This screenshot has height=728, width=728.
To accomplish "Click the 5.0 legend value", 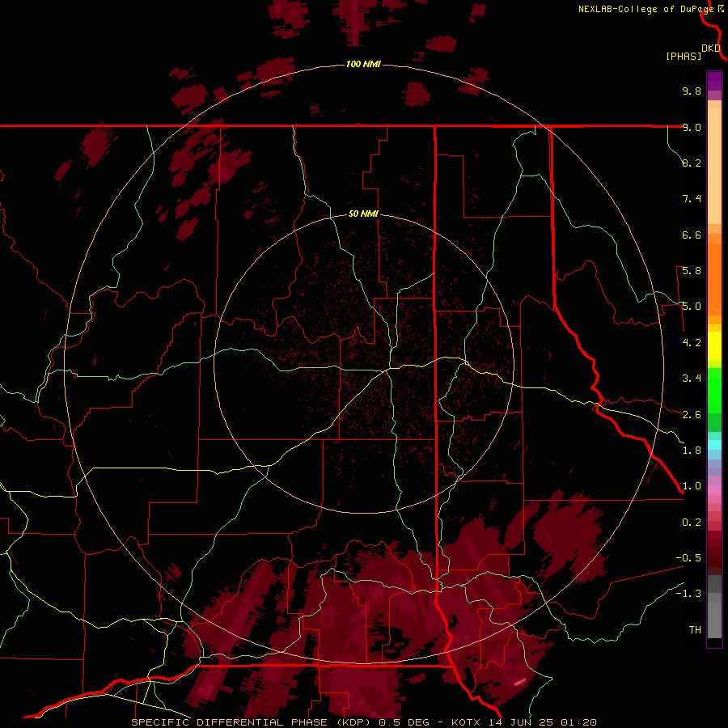I will pos(692,307).
